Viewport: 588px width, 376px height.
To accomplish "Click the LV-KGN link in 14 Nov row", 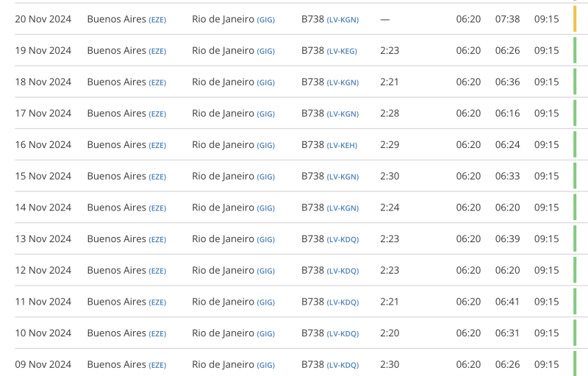I will [343, 208].
